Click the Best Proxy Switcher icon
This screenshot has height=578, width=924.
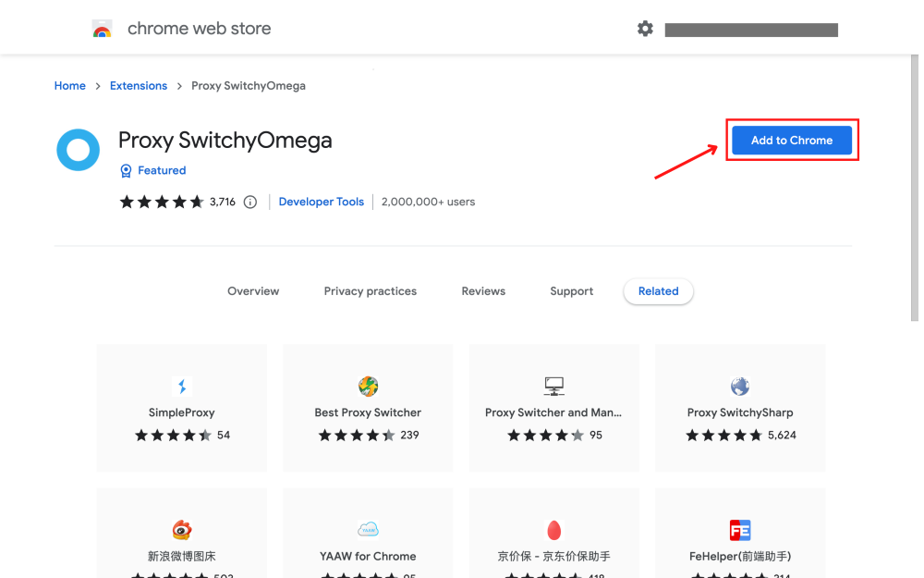point(368,386)
